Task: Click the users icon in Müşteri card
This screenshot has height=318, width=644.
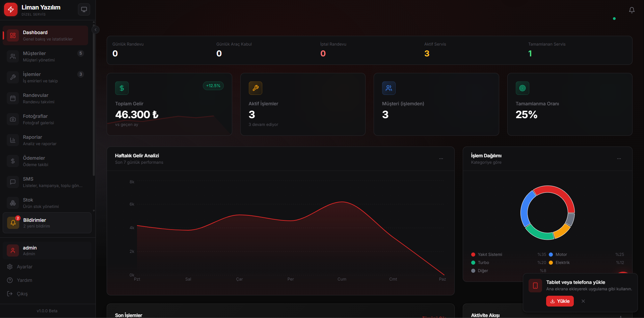Action: click(389, 88)
